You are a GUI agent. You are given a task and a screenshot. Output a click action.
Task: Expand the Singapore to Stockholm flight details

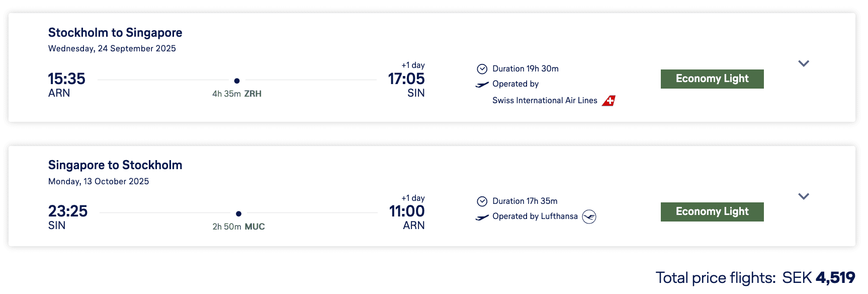coord(803,196)
